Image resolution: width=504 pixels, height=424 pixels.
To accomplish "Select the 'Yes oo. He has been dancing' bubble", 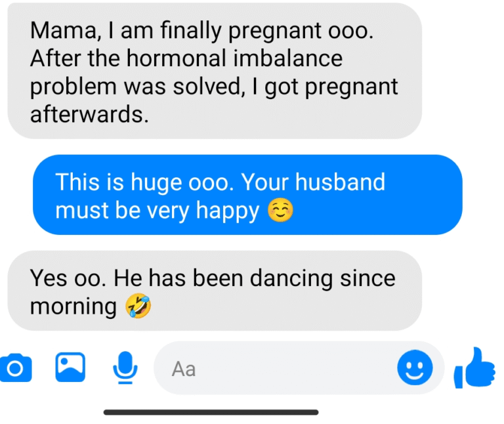I will click(x=215, y=291).
